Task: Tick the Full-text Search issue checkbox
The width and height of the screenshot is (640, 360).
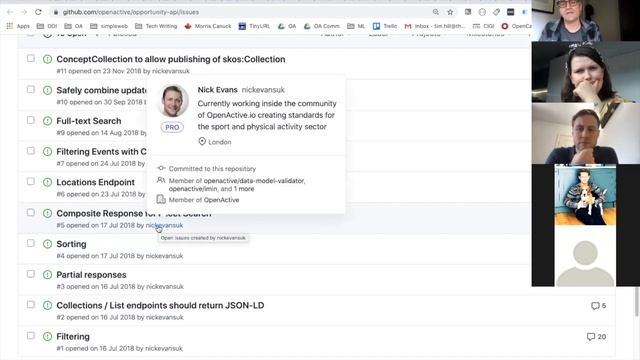Action: tap(31, 120)
